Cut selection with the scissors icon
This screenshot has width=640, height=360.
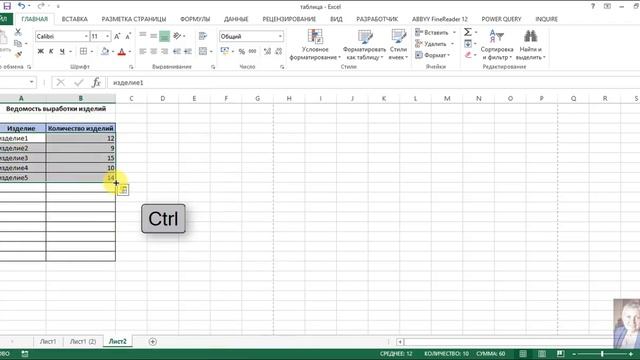[x=18, y=32]
